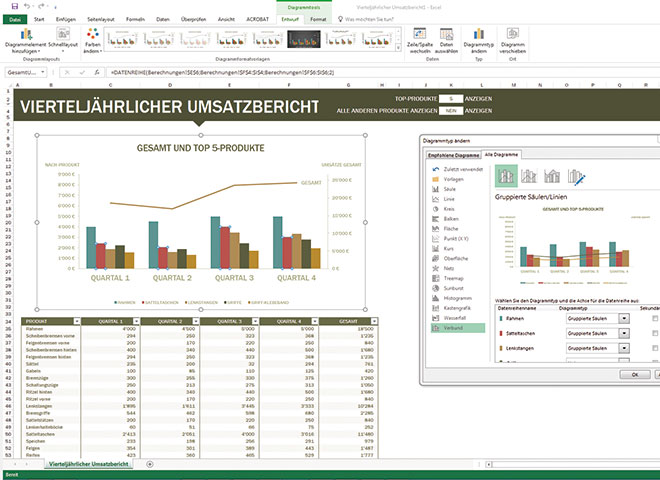This screenshot has height=480, width=660.
Task: Open chart type dropdown for Satteltaschen series
Action: tap(624, 333)
